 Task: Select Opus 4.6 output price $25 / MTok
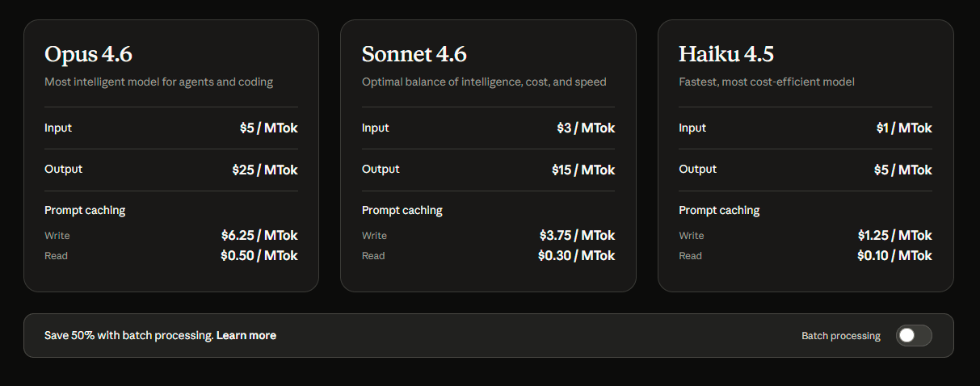pos(264,170)
